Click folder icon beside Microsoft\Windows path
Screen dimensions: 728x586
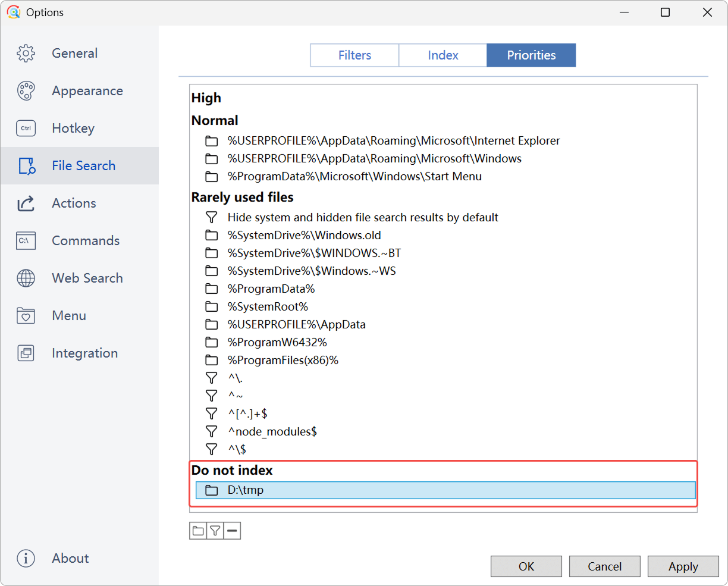(212, 159)
